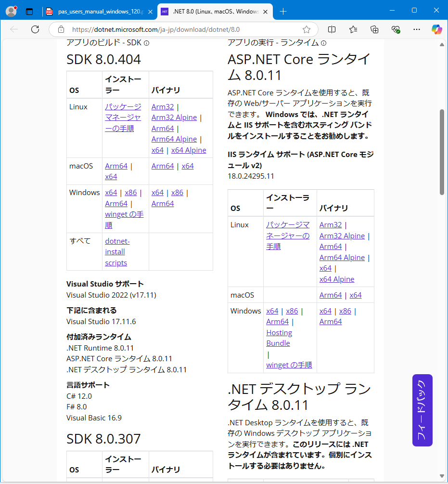Open Settings and more ellipsis menu

tap(417, 30)
